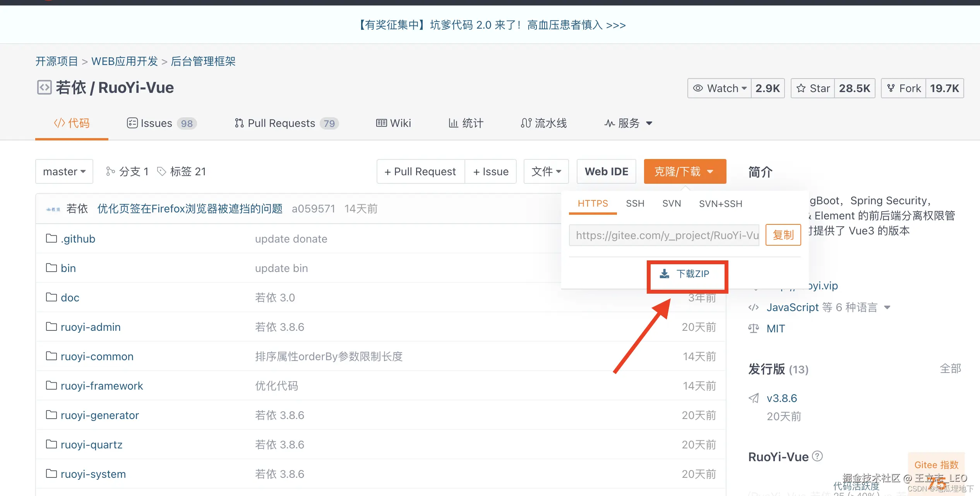Click the repository code icon beside RuoYi-Vue title
This screenshot has width=980, height=496.
(x=44, y=87)
